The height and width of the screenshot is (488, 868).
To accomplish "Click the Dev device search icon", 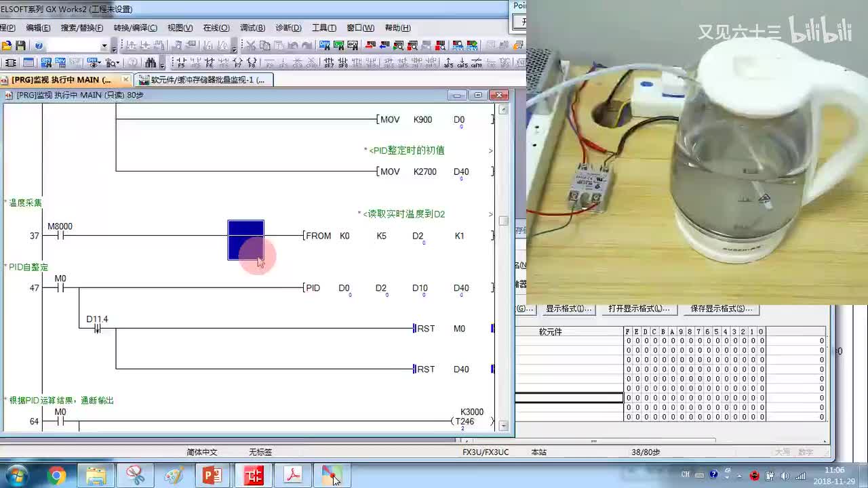I will 46,63.
